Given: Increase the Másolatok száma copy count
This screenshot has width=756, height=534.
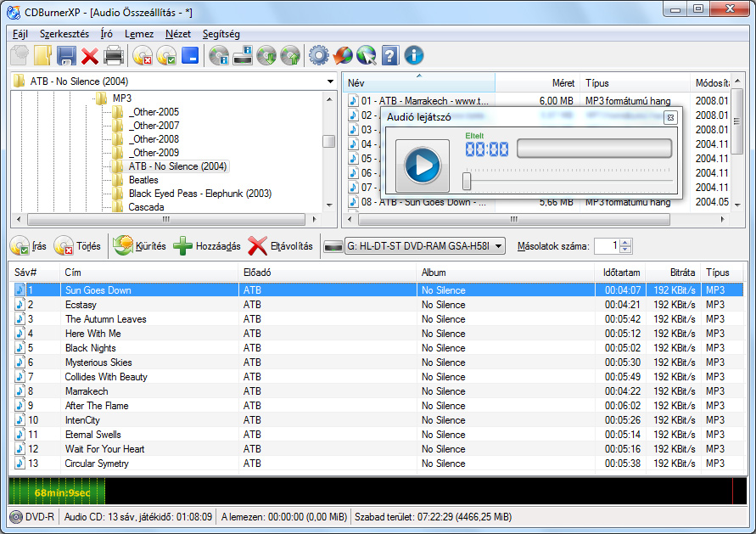Looking at the screenshot, I should (x=626, y=243).
